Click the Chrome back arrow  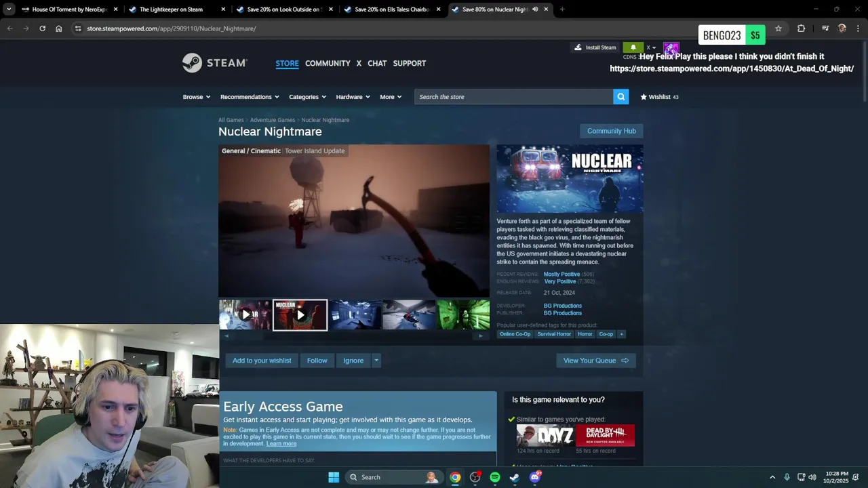(x=9, y=28)
